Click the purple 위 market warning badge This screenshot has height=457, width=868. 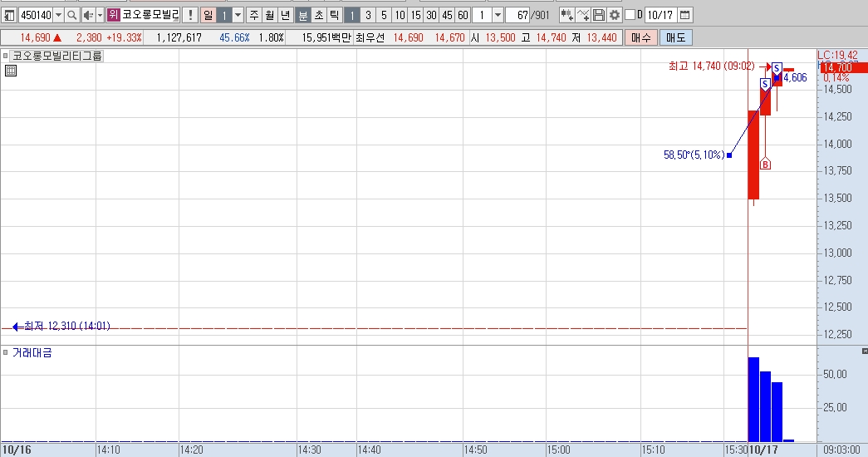click(x=114, y=15)
